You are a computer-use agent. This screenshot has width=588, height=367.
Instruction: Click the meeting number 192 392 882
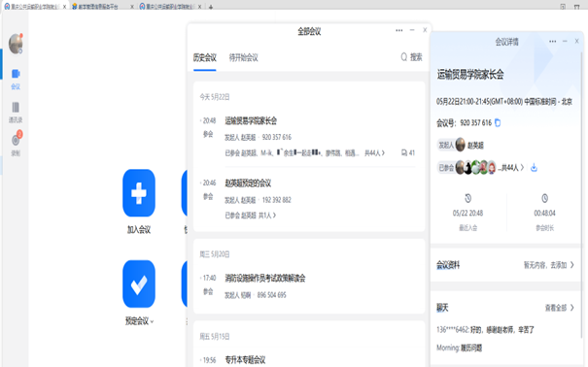[x=276, y=200]
